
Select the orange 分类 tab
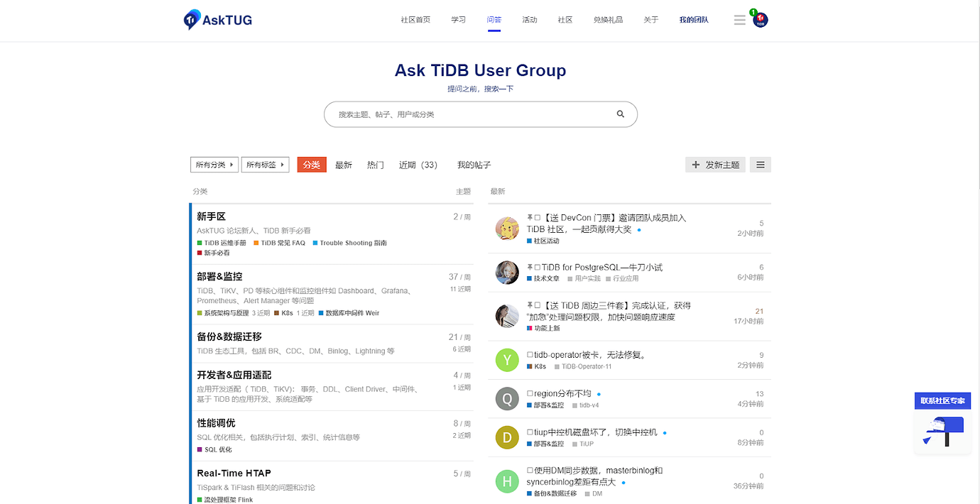click(312, 165)
